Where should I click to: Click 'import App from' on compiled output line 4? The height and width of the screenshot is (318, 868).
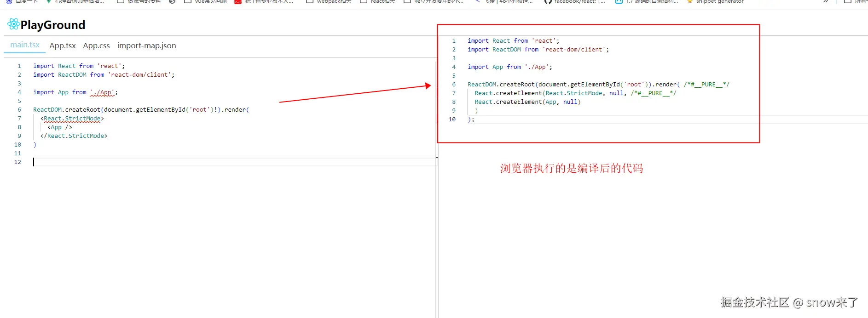click(x=494, y=67)
